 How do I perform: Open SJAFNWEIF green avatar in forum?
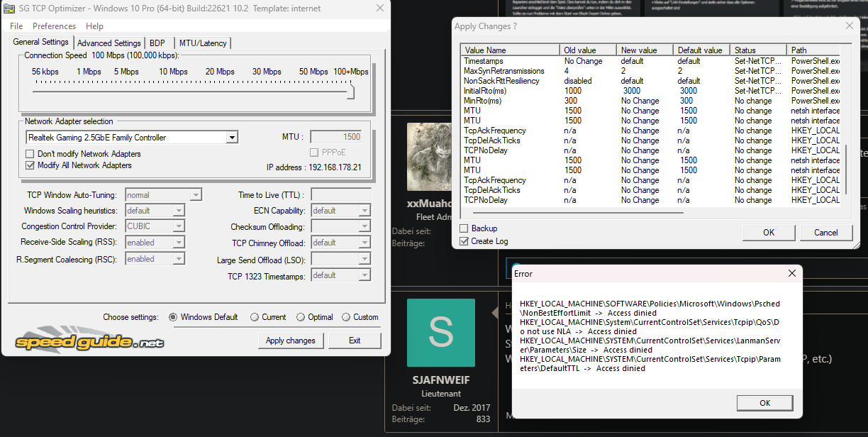click(x=440, y=332)
